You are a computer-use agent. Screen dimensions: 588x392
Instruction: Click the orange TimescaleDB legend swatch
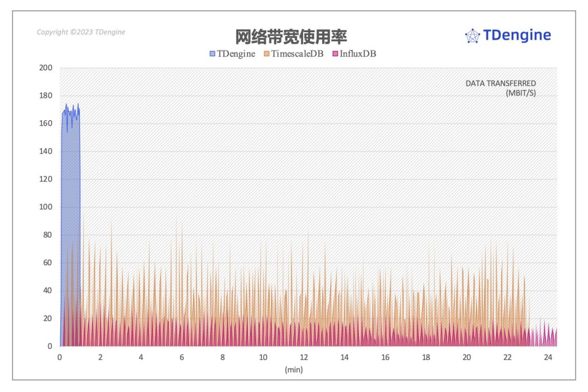[266, 53]
